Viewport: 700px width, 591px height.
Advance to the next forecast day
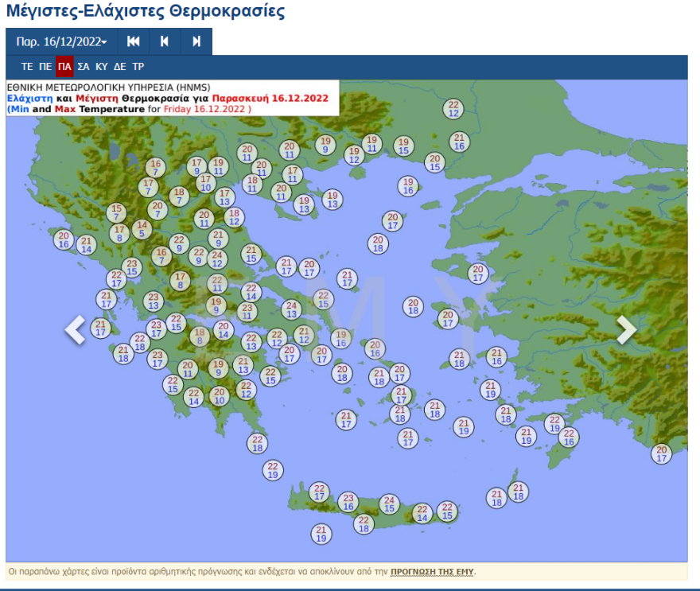coord(196,41)
